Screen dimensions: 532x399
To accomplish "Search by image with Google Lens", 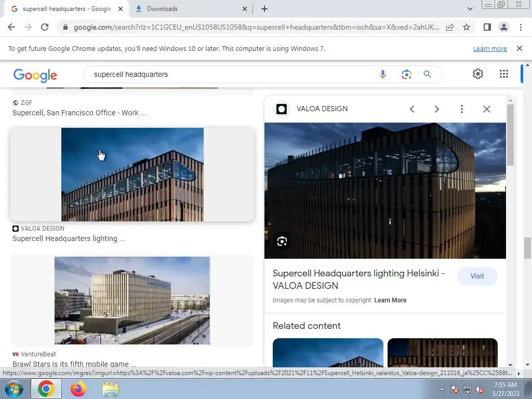I will 406,74.
